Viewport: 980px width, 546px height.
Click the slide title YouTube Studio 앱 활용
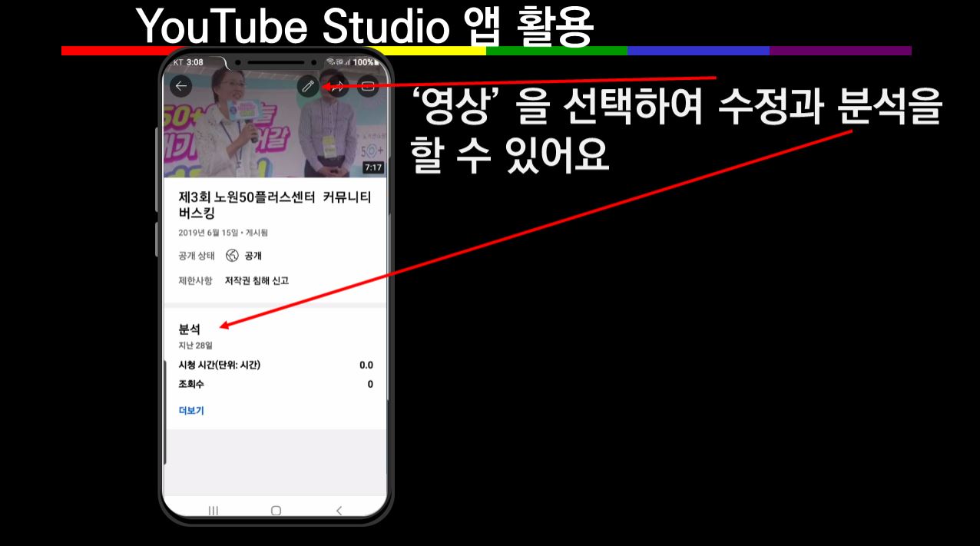click(366, 27)
